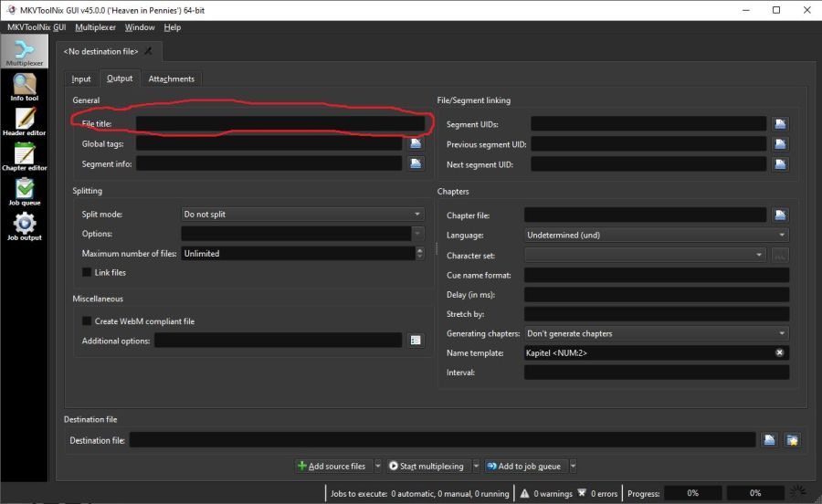Browse for Next segment UID file
Image resolution: width=822 pixels, height=504 pixels.
tap(780, 164)
